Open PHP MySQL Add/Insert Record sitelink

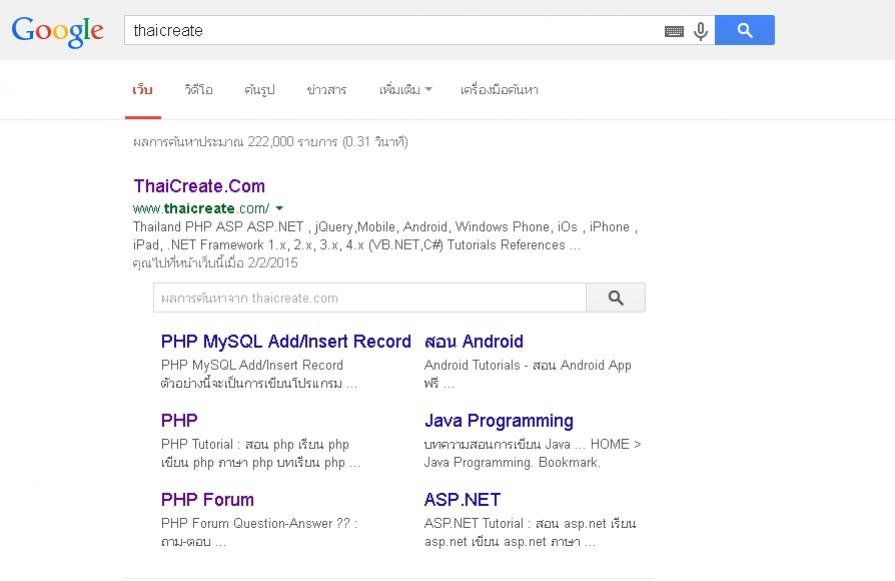click(x=286, y=341)
